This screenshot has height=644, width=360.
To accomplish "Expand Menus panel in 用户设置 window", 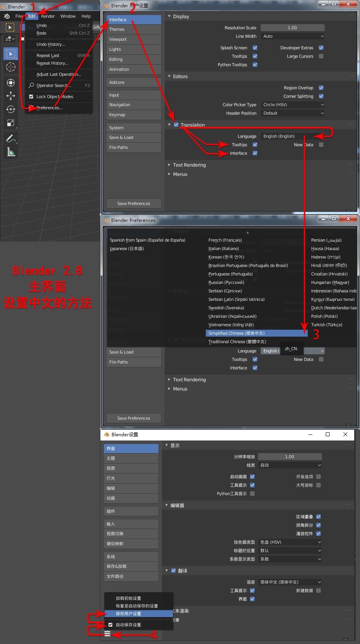I will tap(169, 174).
